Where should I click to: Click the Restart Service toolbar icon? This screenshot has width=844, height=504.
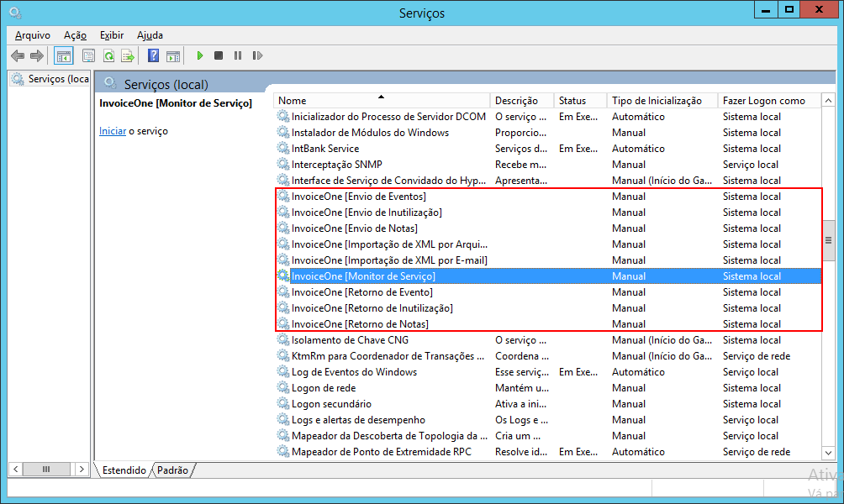click(257, 55)
